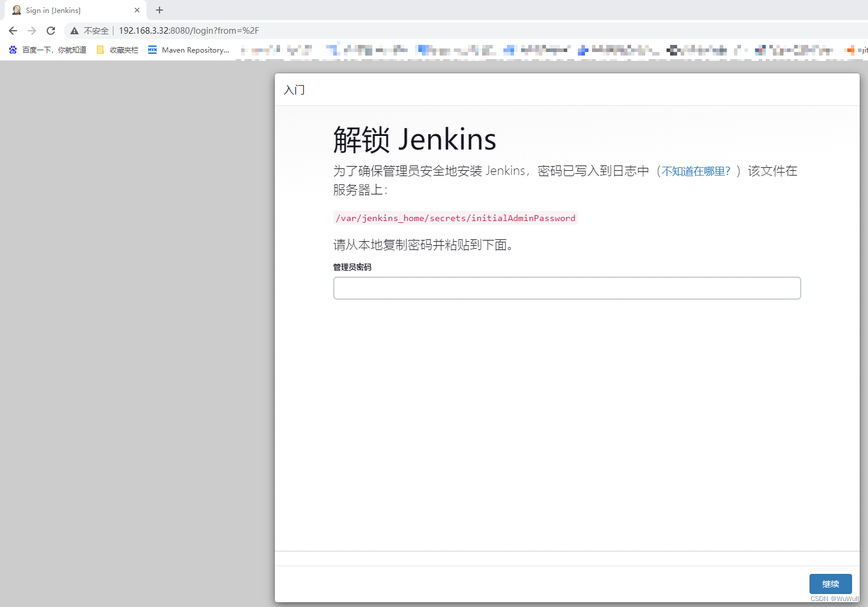The height and width of the screenshot is (607, 868).
Task: Click the 不安全 security label
Action: pos(96,31)
